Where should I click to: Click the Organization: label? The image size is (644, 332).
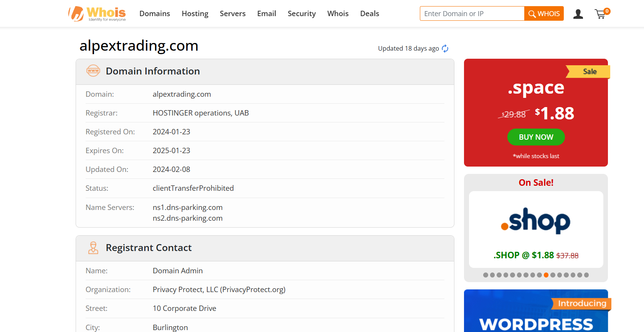(108, 289)
